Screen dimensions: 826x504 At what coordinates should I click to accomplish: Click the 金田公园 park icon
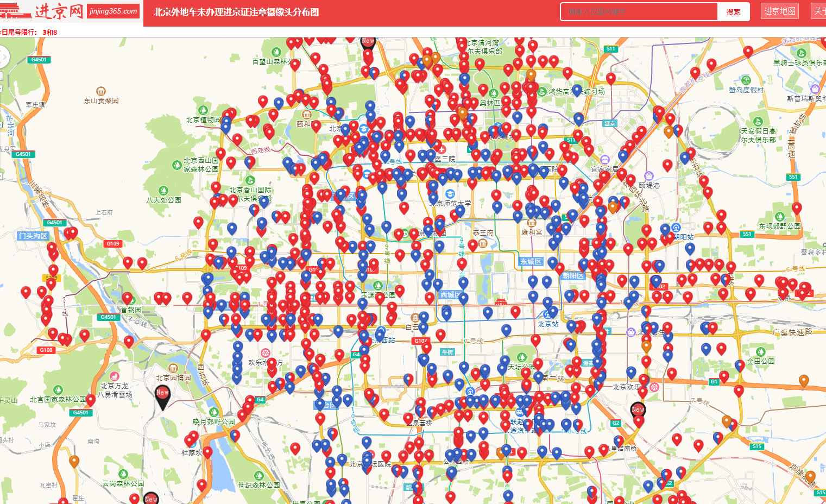click(760, 351)
